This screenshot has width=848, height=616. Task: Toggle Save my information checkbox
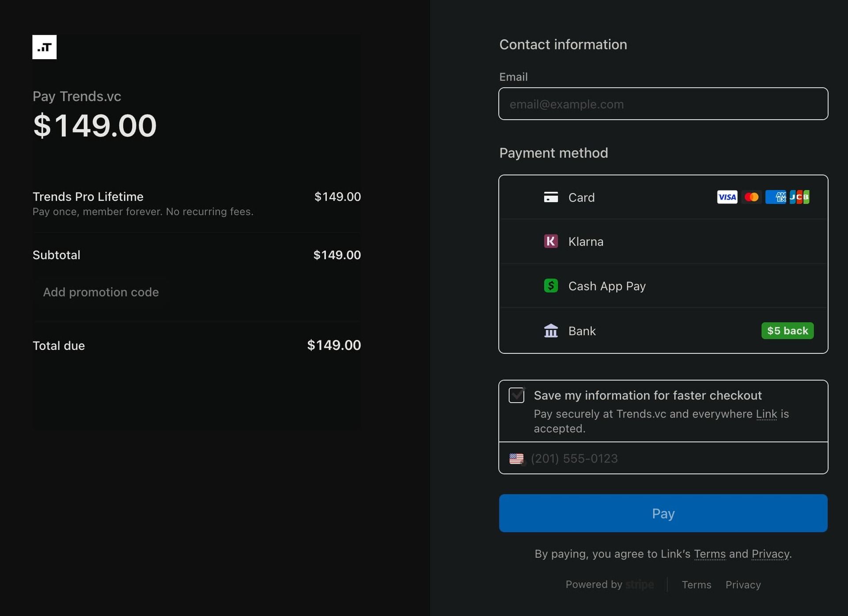(516, 395)
